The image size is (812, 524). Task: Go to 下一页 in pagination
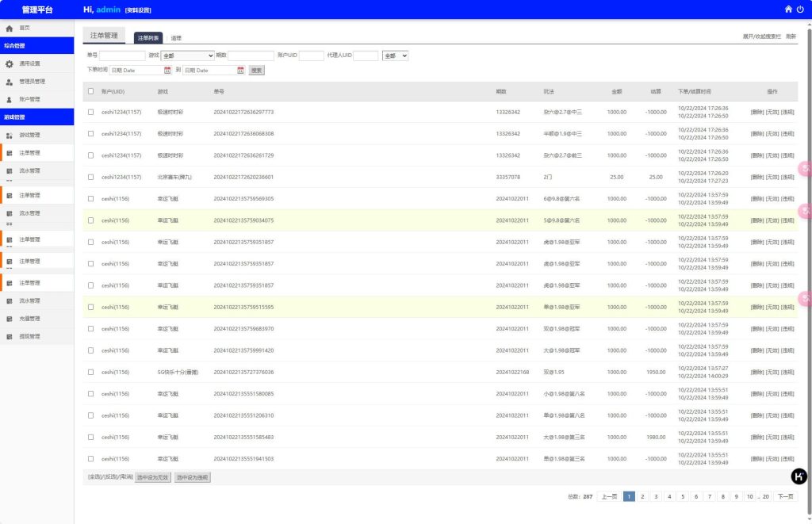785,496
